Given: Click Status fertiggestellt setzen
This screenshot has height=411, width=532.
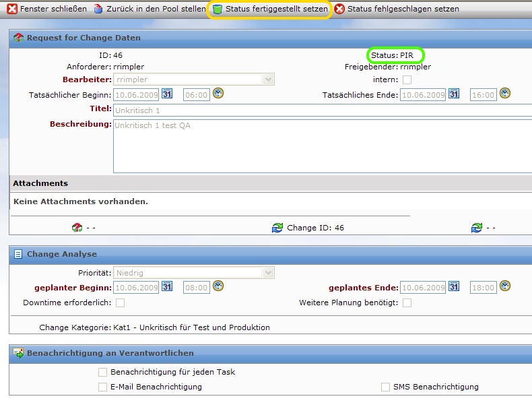Looking at the screenshot, I should click(x=269, y=9).
